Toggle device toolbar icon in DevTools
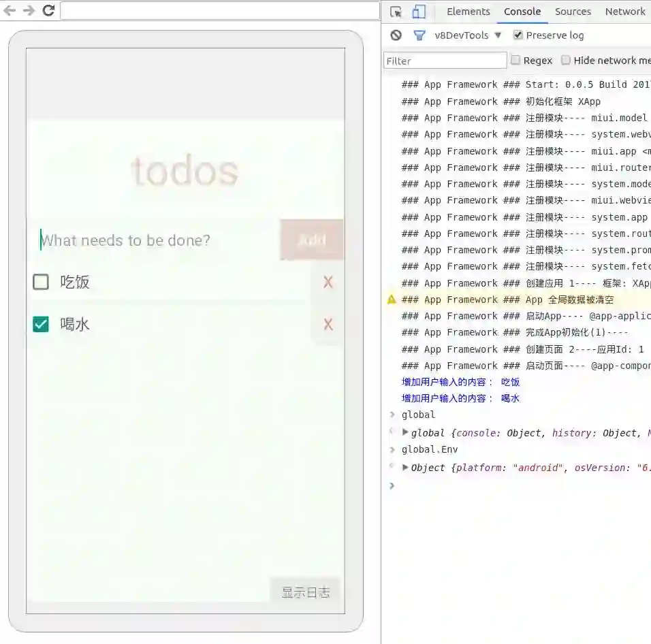This screenshot has height=644, width=651. coord(419,12)
